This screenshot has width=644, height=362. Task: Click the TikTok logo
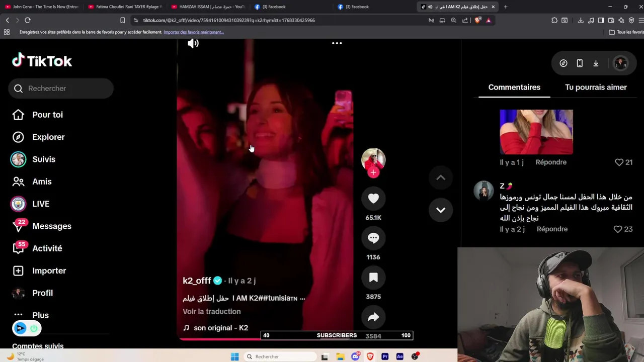click(x=42, y=61)
